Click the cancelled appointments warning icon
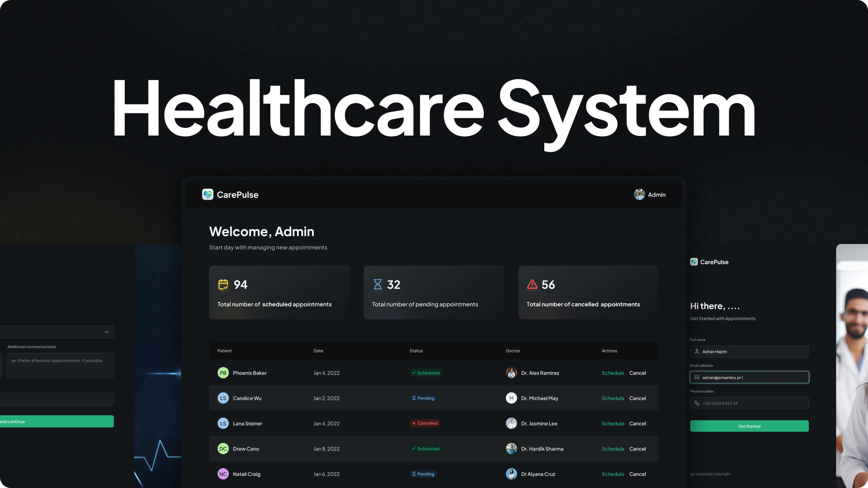 [x=532, y=284]
